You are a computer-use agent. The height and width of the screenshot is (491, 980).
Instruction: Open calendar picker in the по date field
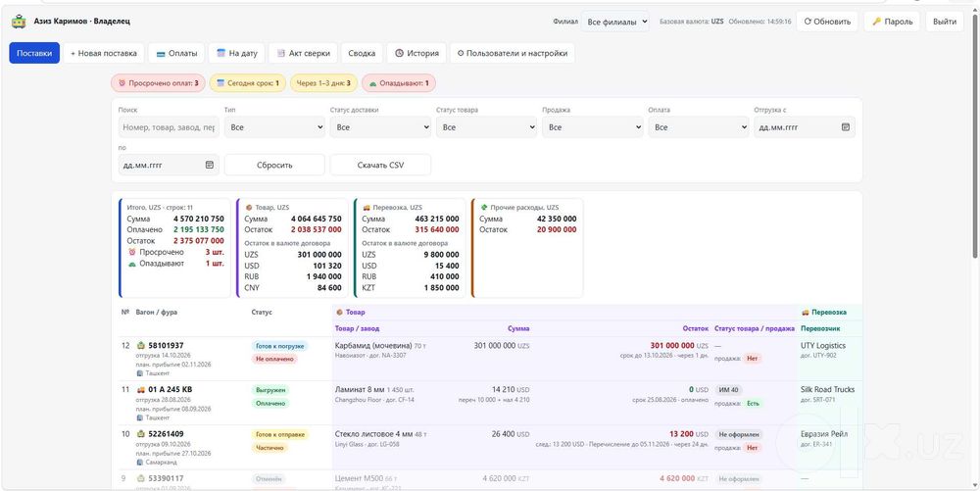(x=210, y=165)
